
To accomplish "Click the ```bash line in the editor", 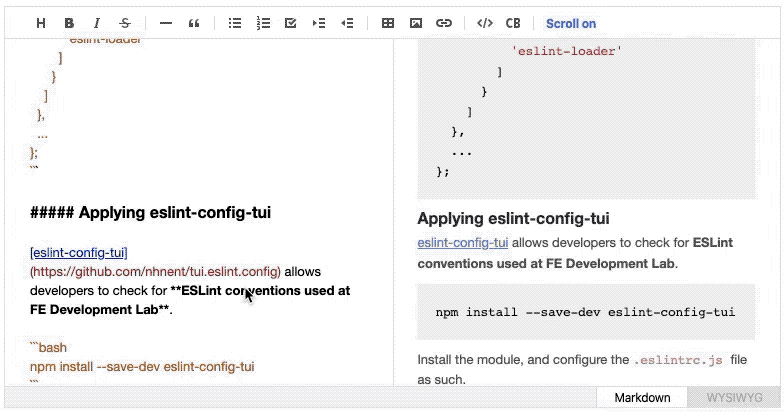I will point(48,348).
